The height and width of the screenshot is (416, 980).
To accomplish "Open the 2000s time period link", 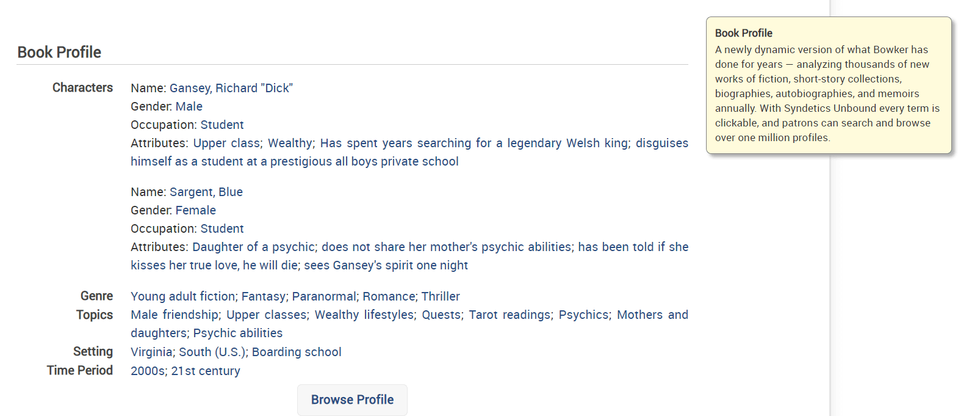I will 147,371.
